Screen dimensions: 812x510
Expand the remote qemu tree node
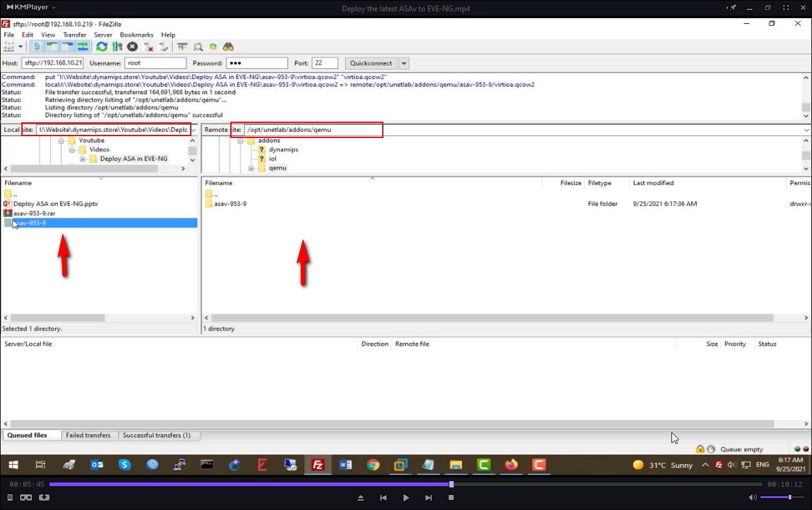(x=251, y=168)
